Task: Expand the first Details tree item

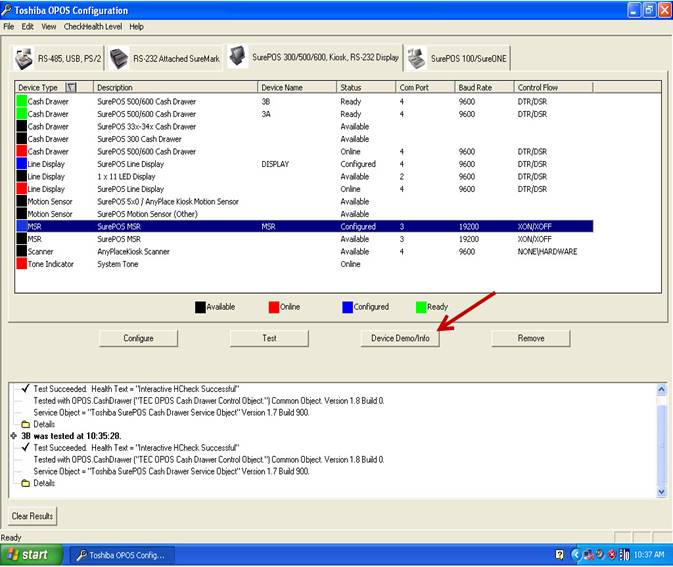Action: point(25,424)
